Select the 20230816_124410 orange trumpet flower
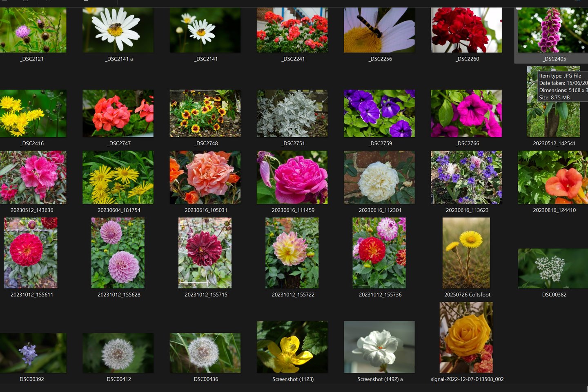Image resolution: width=588 pixels, height=392 pixels. click(x=553, y=177)
